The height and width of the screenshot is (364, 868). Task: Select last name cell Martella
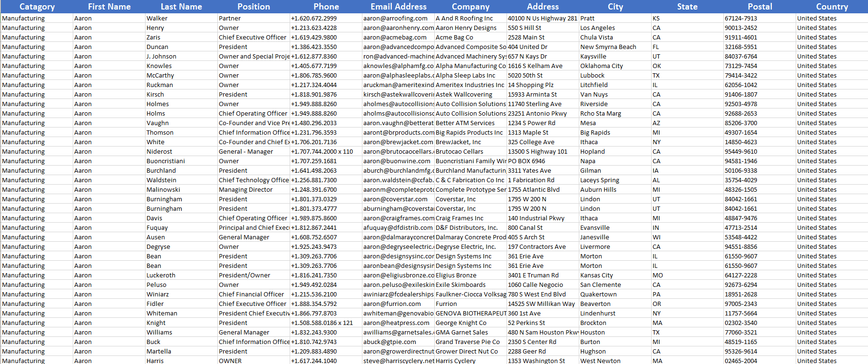pos(181,351)
